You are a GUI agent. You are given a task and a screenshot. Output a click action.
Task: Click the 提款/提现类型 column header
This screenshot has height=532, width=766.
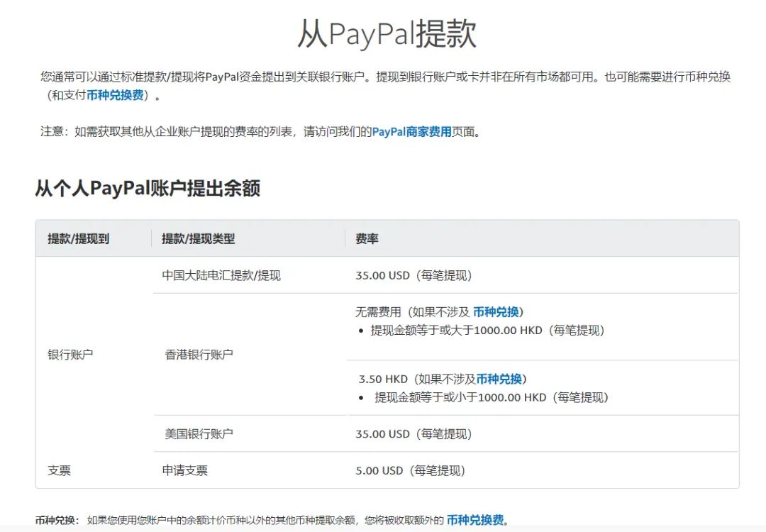[x=200, y=238]
